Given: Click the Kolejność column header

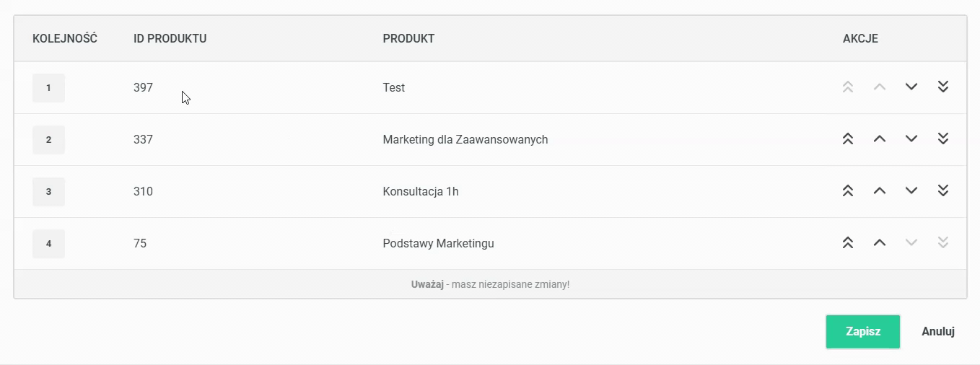Looking at the screenshot, I should click(65, 38).
